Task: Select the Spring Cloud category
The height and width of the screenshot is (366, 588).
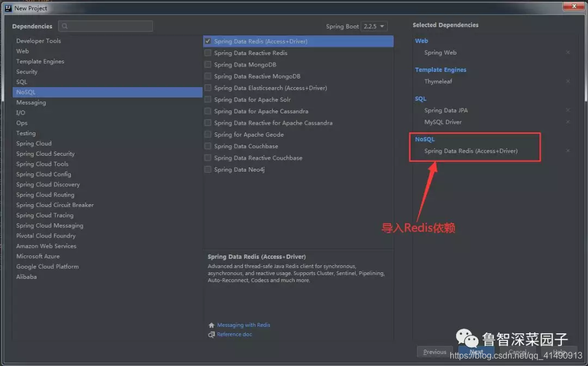Action: click(x=107, y=143)
